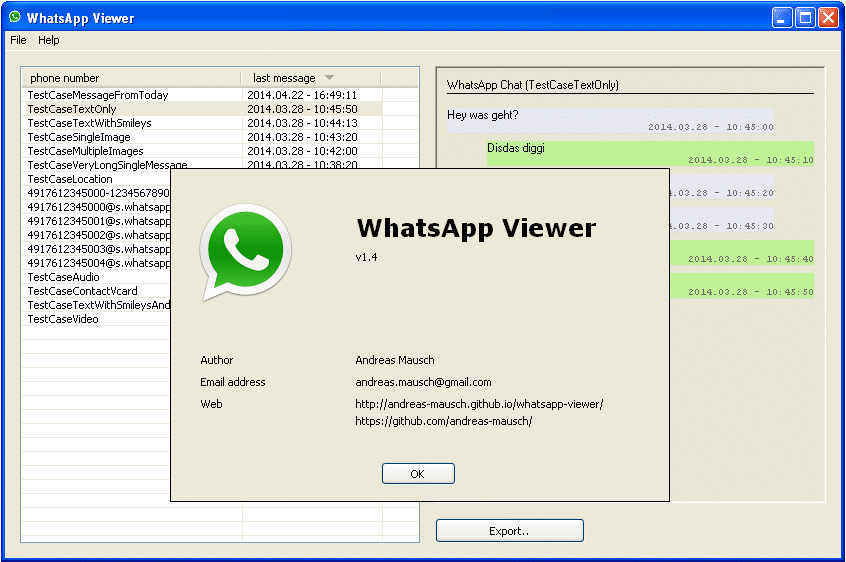
Task: Sort by the last message column header
Action: tap(284, 78)
